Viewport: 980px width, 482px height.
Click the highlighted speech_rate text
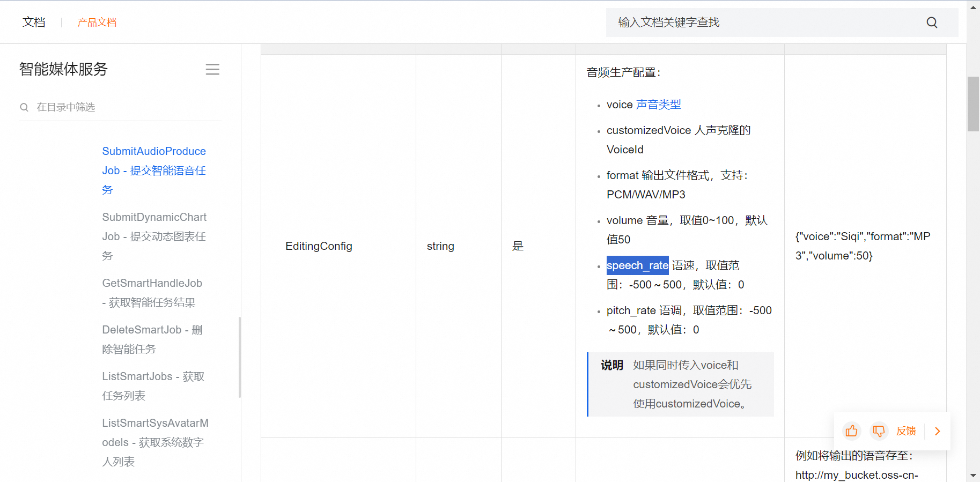point(637,265)
